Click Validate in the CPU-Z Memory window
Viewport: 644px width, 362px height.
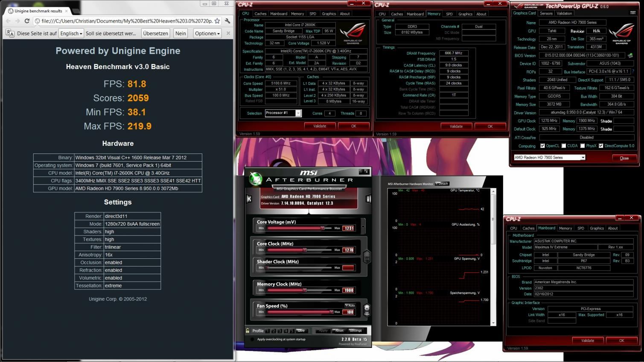(456, 126)
